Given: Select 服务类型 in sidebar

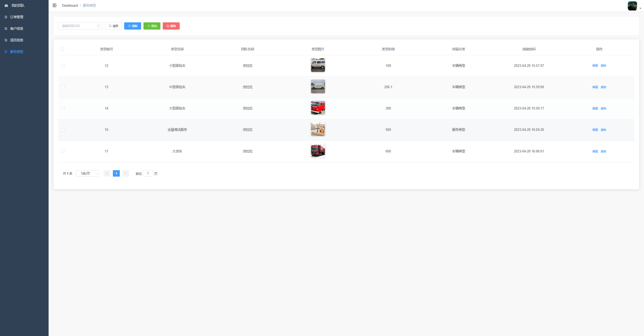Looking at the screenshot, I should point(24,52).
